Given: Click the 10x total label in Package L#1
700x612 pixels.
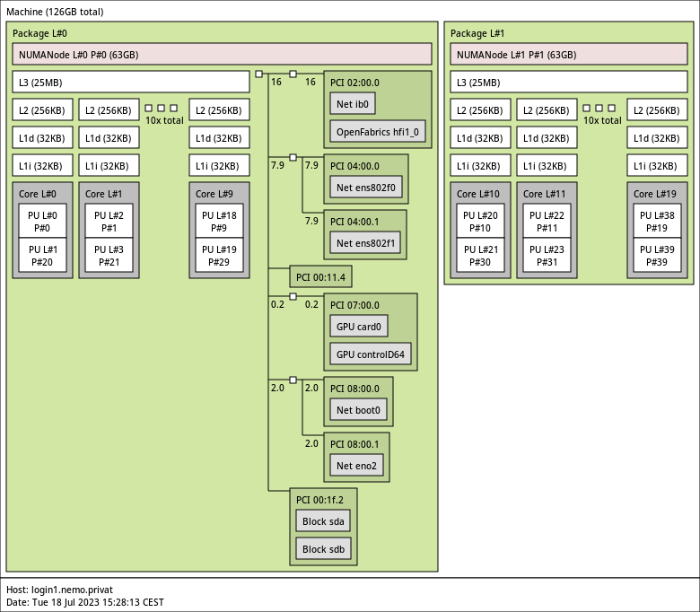Looking at the screenshot, I should coord(602,120).
